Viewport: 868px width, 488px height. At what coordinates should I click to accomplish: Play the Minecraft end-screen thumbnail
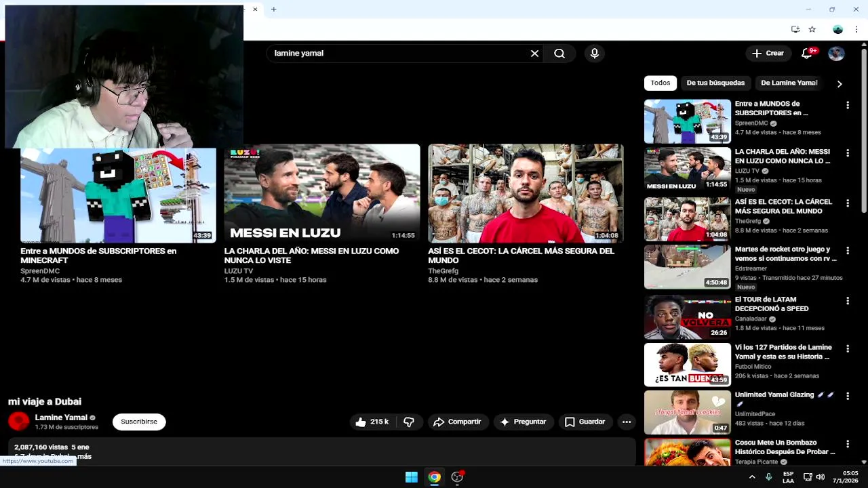pyautogui.click(x=118, y=194)
